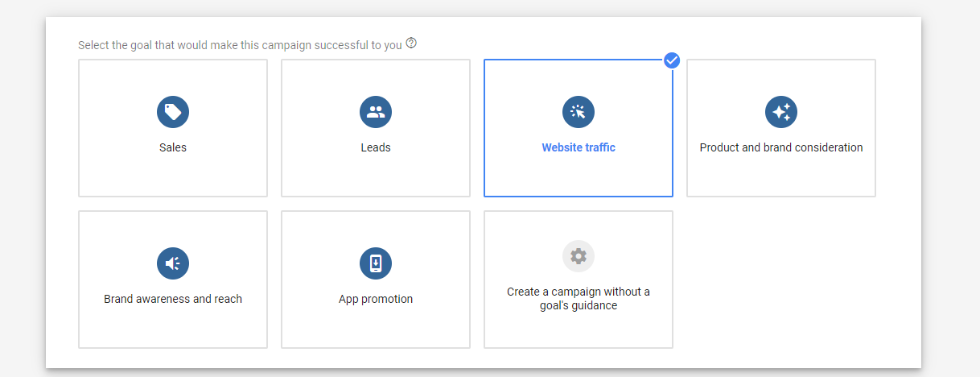Click the App promotion phone icon
Screen dimensions: 980x377
click(376, 263)
